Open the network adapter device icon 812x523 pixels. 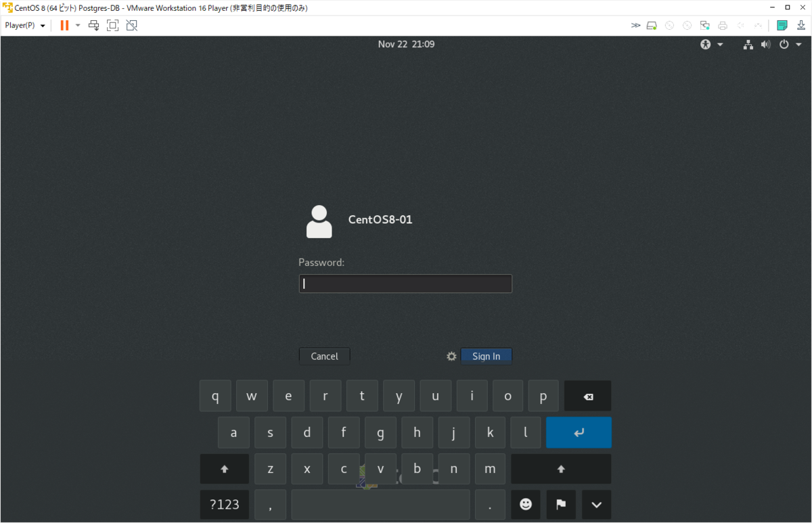click(x=704, y=26)
